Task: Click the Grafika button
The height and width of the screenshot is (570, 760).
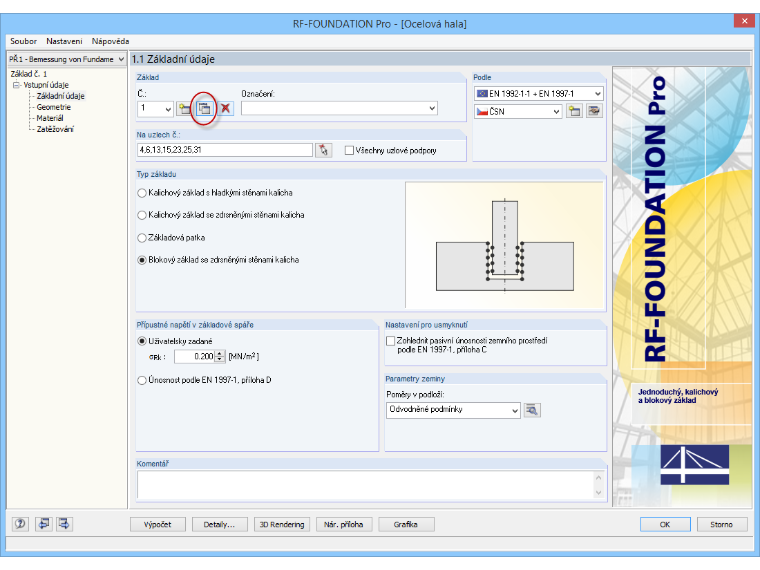Action: pyautogui.click(x=406, y=524)
